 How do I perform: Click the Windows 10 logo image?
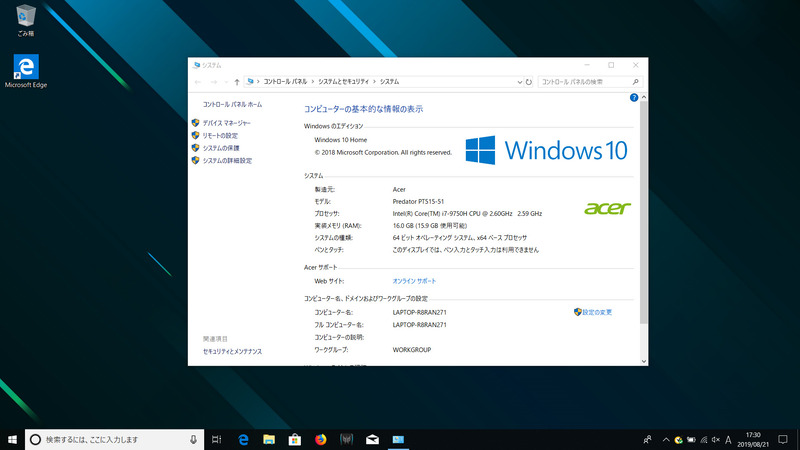pyautogui.click(x=546, y=150)
